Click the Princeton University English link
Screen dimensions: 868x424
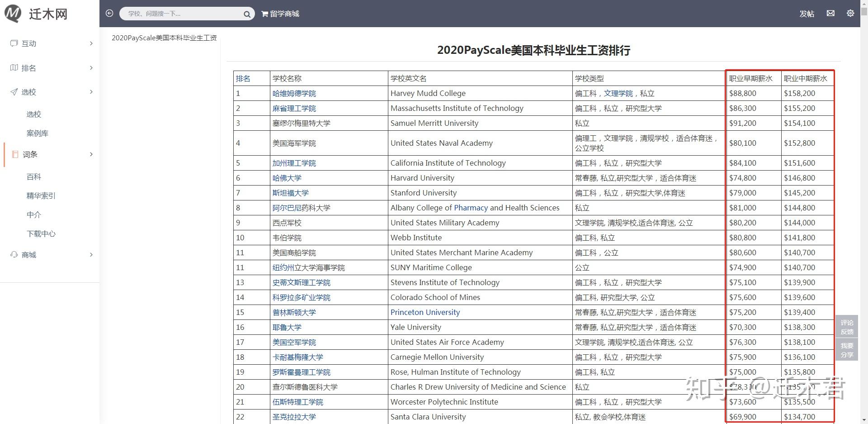point(425,312)
